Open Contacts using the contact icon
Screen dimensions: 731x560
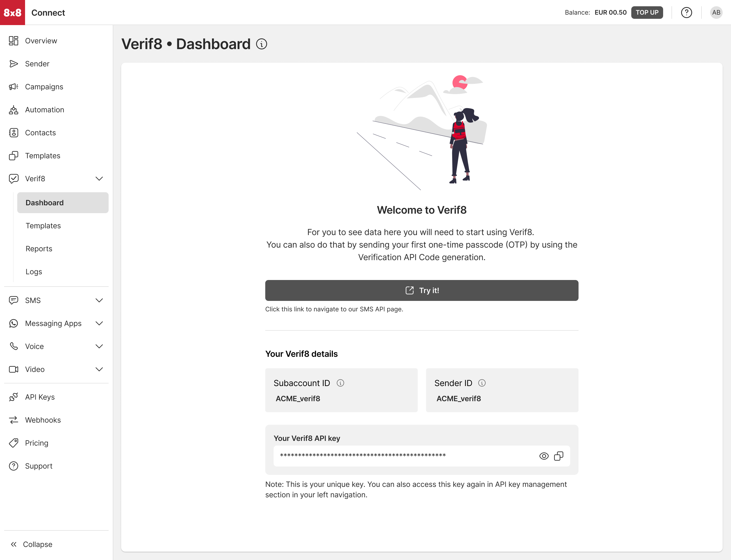click(13, 133)
